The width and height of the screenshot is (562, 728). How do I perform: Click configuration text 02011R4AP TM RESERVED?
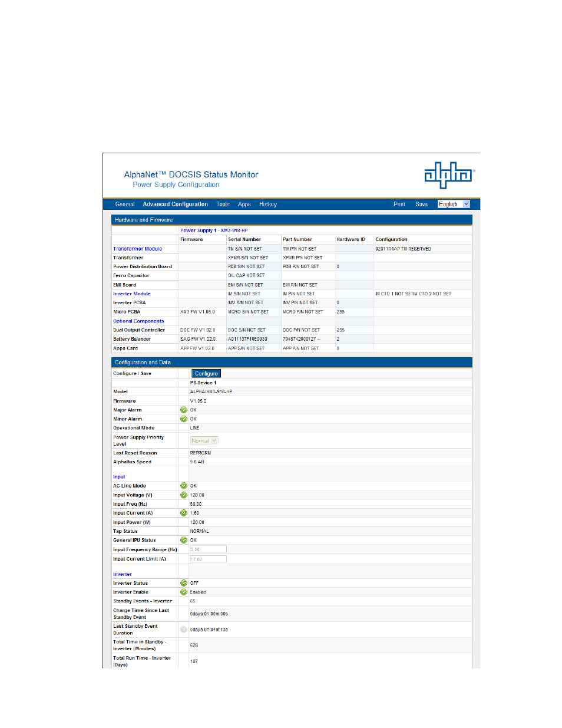point(403,249)
